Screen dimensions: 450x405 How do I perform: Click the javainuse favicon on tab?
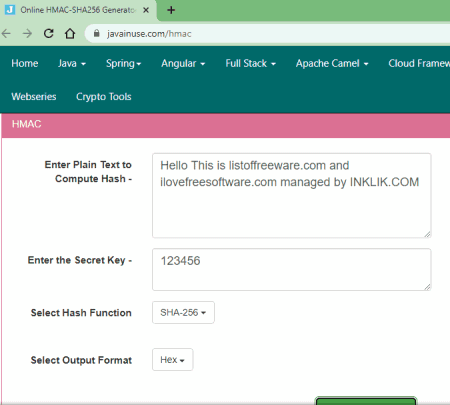point(10,10)
